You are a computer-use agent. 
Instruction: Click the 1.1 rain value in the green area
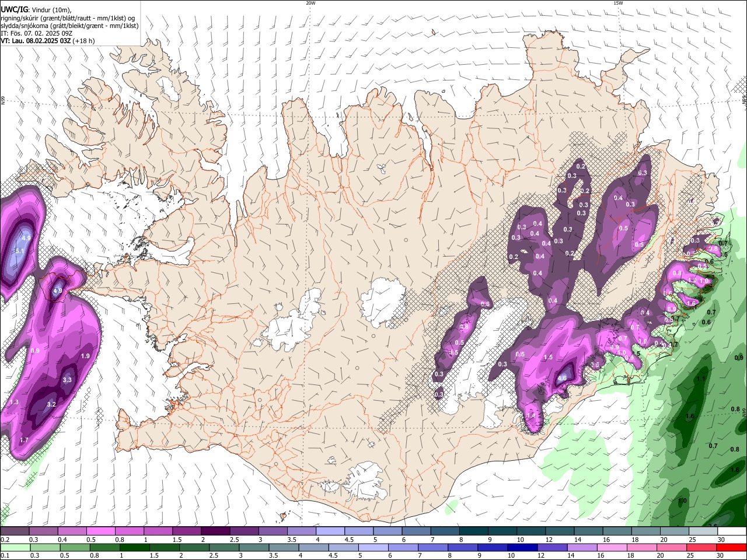[x=701, y=379]
